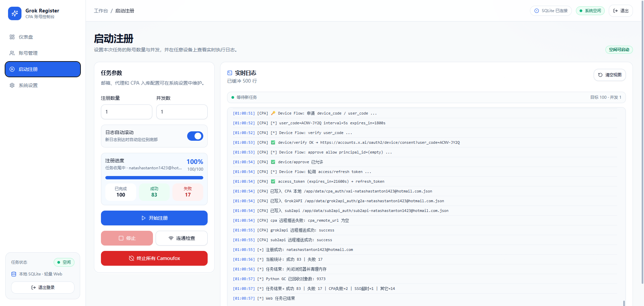Viewport: 644px width, 306px height.
Task: Click 终止所有 Camoufox button
Action: coord(154,258)
